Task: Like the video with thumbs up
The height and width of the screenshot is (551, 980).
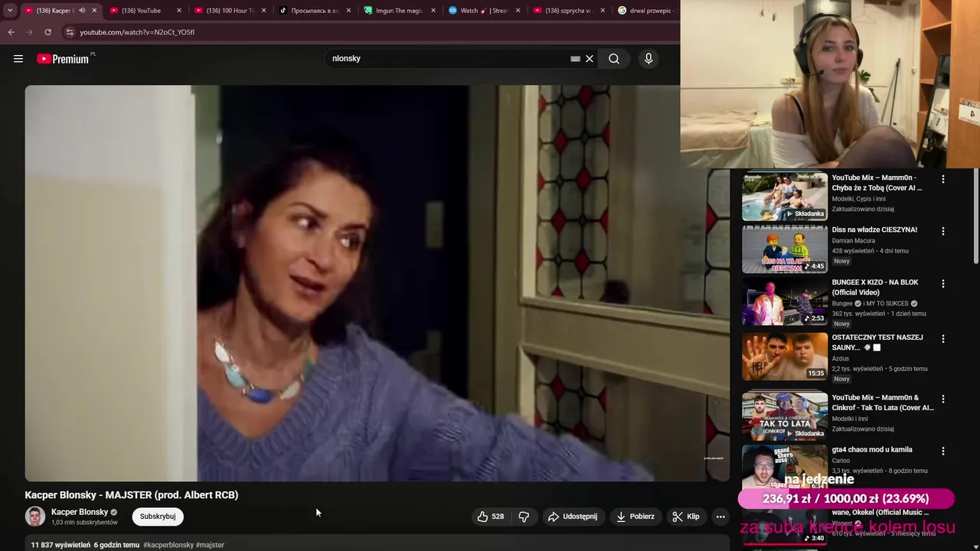Action: coord(490,517)
